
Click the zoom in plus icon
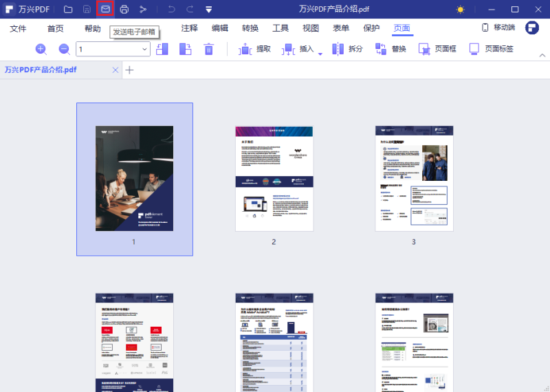tap(41, 49)
